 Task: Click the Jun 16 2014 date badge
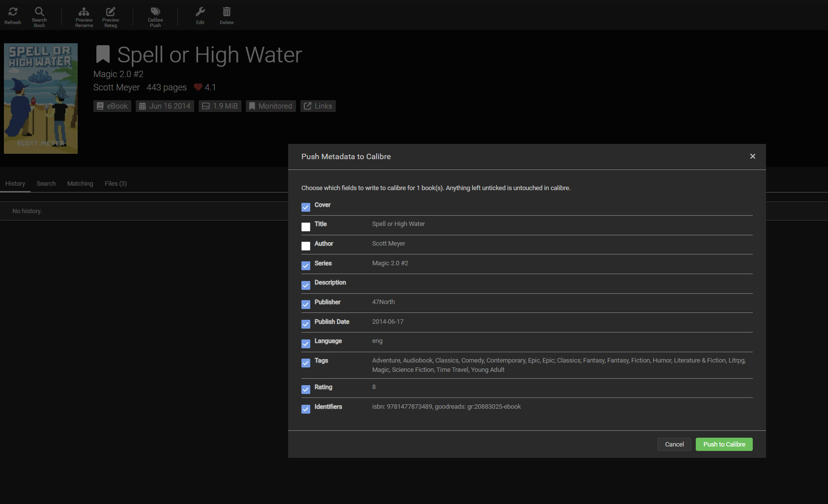[165, 106]
